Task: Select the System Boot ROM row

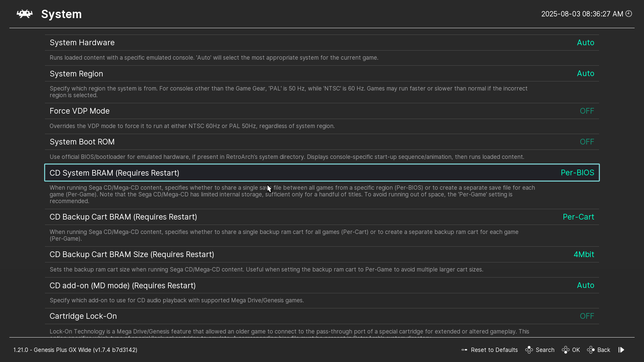Action: click(322, 142)
